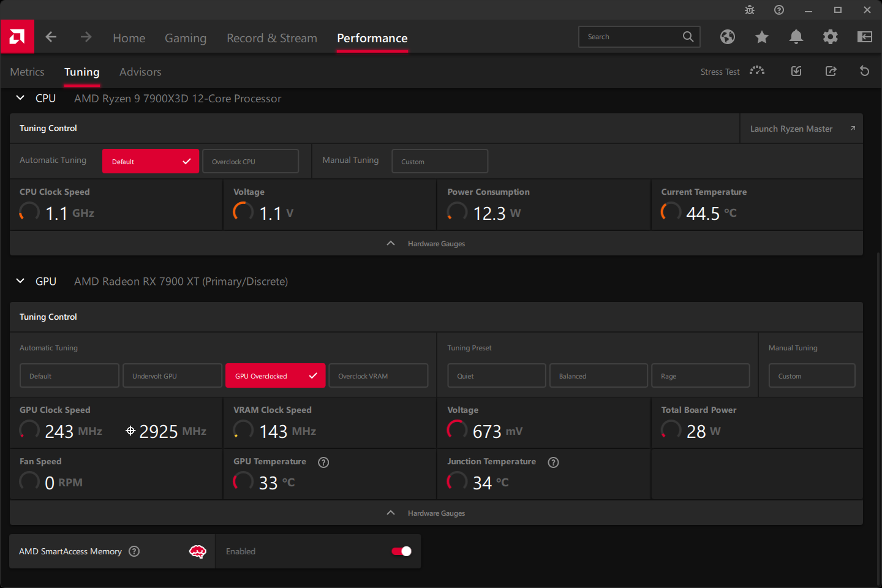The width and height of the screenshot is (882, 588).
Task: Click the "28 W" total board power value
Action: (703, 431)
